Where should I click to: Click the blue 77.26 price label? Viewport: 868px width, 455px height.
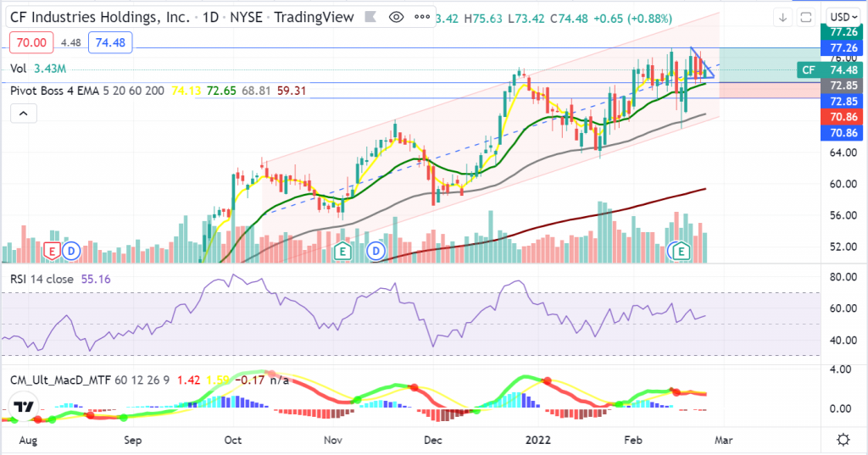[x=842, y=48]
